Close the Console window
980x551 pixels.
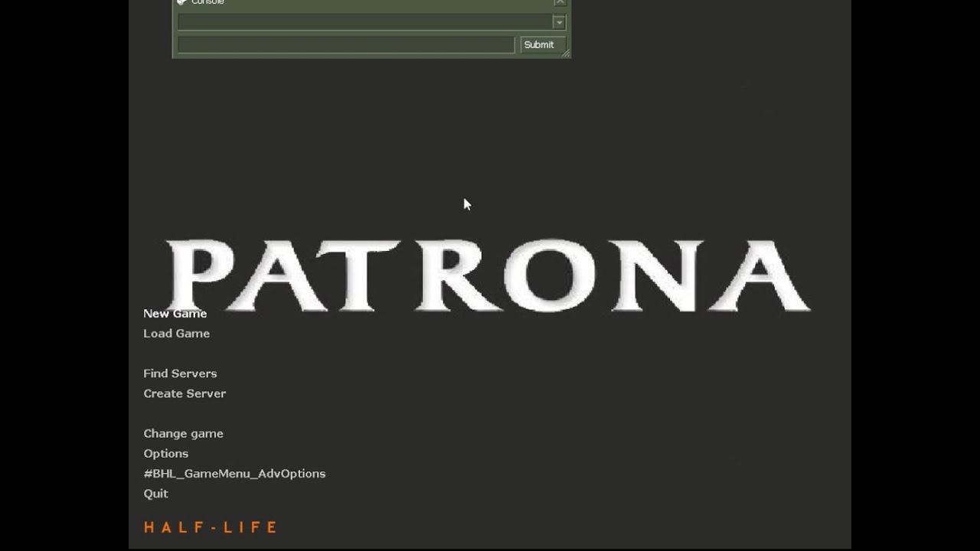pos(560,2)
